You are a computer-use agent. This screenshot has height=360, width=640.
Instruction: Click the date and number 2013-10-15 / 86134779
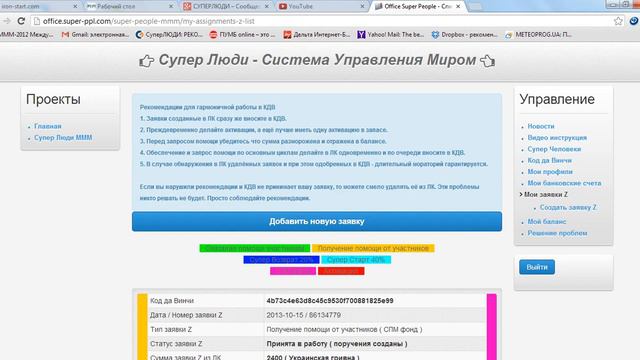pyautogui.click(x=303, y=315)
